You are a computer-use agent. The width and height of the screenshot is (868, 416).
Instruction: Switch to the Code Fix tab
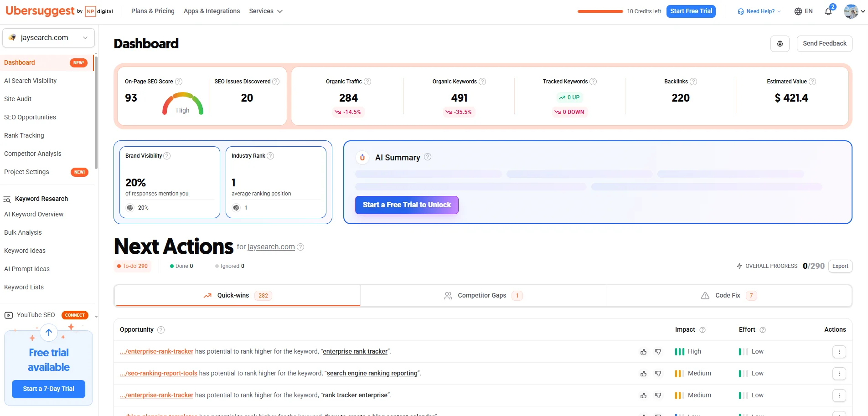click(729, 296)
